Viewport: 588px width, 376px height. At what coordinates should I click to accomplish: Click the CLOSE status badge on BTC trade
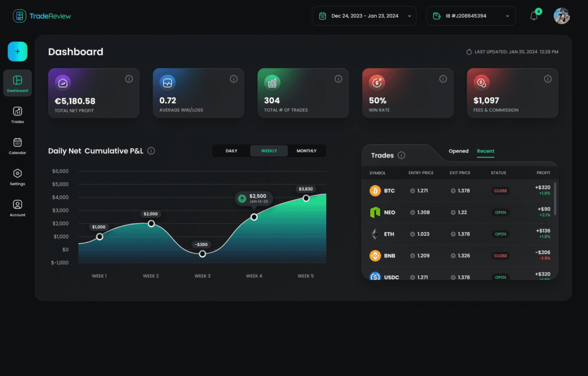(500, 190)
